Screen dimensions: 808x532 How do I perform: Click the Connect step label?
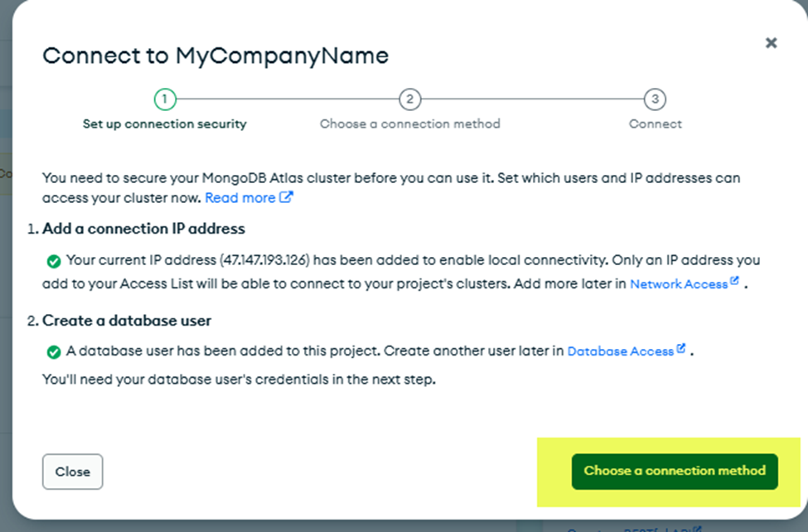click(x=655, y=123)
